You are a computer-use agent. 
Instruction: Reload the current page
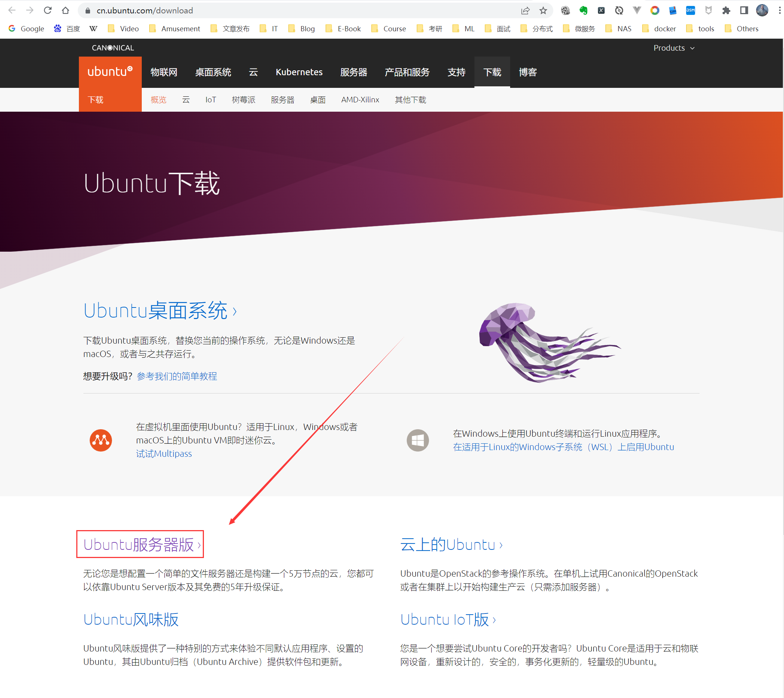[48, 10]
